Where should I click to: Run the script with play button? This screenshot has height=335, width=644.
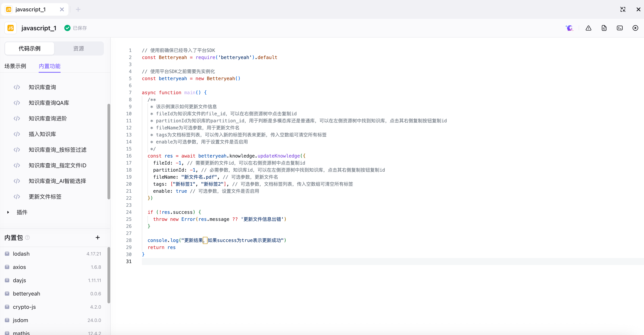point(635,28)
